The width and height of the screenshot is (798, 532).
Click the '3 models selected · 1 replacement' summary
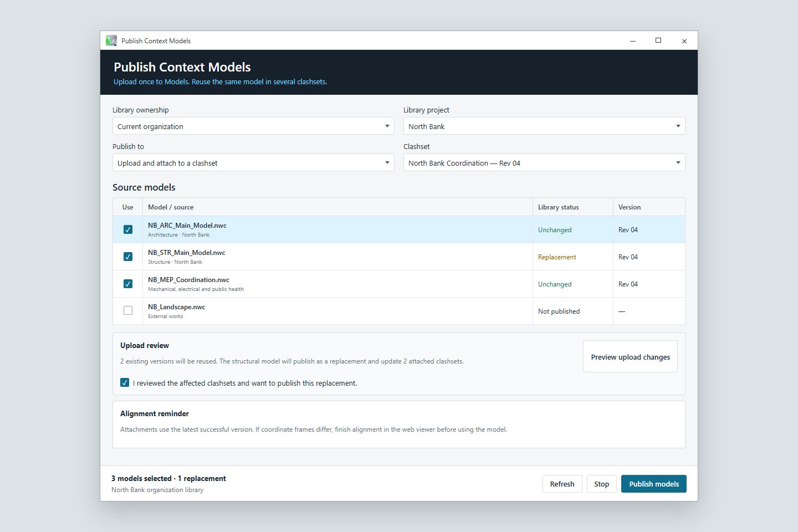[168, 478]
